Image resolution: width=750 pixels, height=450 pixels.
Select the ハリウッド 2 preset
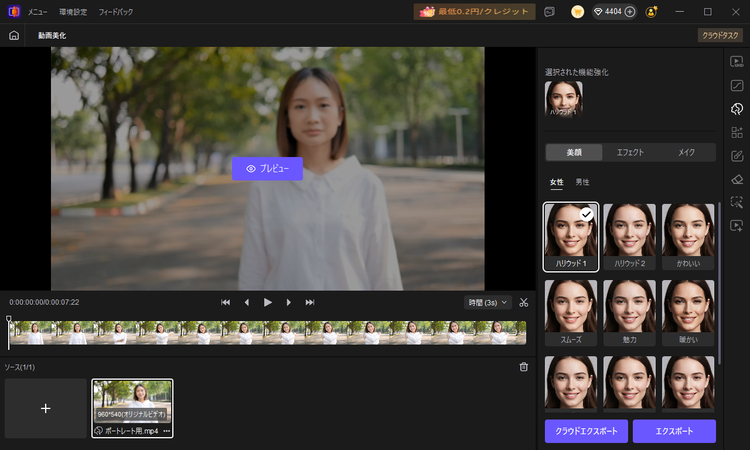pos(629,237)
